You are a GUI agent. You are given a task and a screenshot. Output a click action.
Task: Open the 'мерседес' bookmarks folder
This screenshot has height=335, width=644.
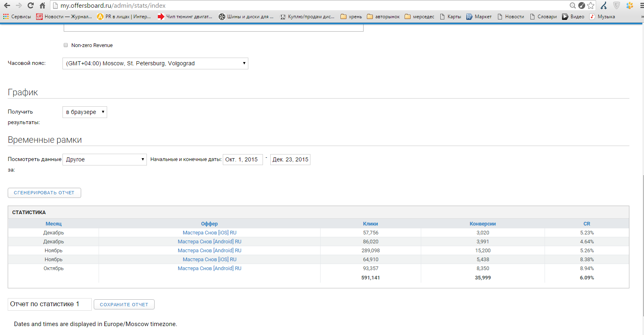point(420,17)
